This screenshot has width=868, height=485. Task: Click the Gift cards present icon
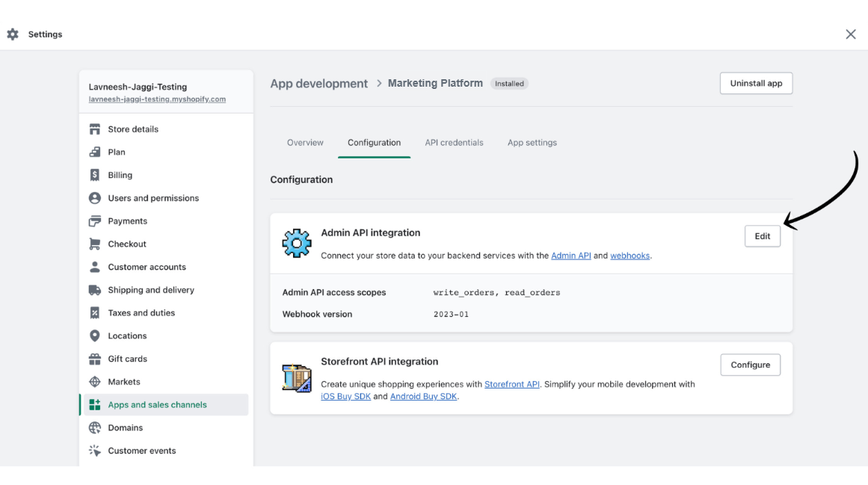tap(95, 359)
